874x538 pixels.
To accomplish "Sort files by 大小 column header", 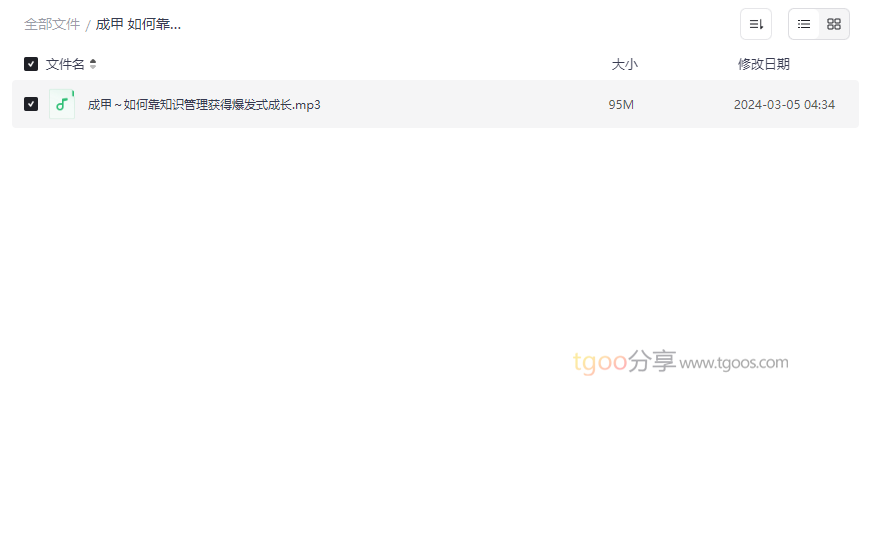I will [624, 64].
